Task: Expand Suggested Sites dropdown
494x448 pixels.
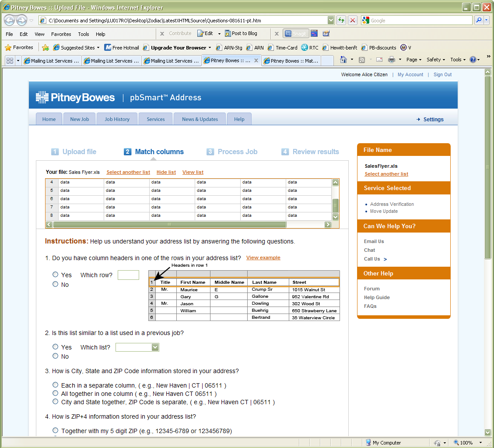Action: [98, 48]
